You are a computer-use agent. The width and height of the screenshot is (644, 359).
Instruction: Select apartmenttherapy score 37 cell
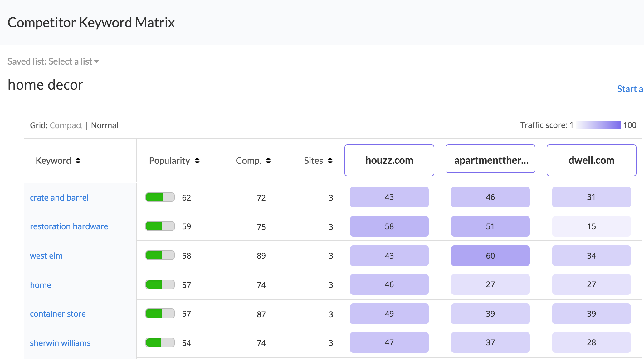(x=490, y=342)
